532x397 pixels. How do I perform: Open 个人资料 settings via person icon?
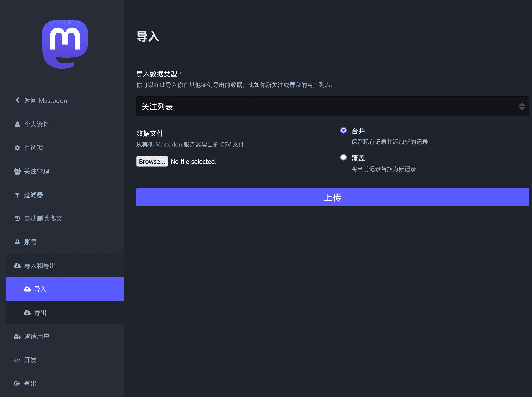click(x=17, y=124)
